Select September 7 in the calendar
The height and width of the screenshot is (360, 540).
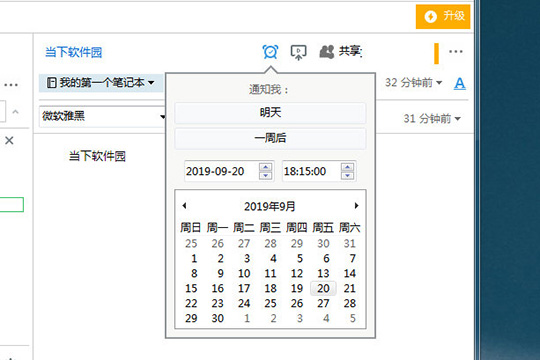tap(352, 258)
